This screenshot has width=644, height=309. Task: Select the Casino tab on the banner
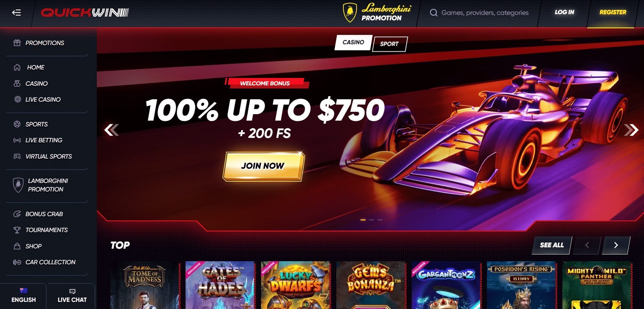click(353, 42)
